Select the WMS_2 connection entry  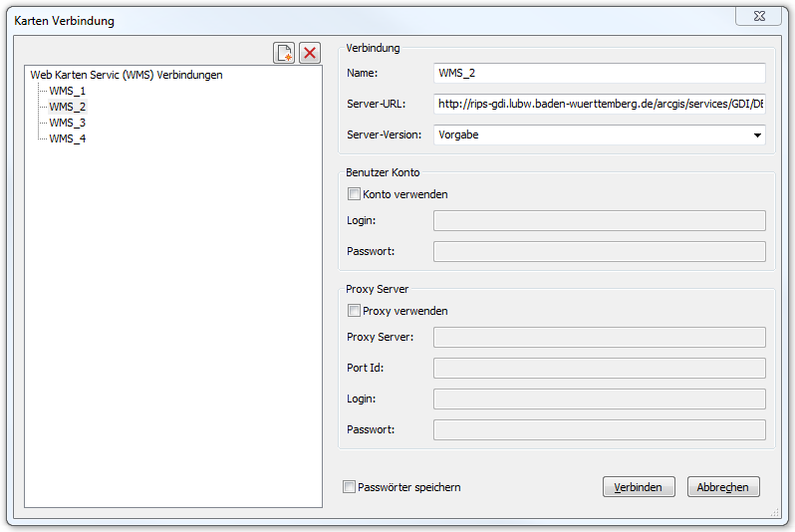tap(68, 107)
